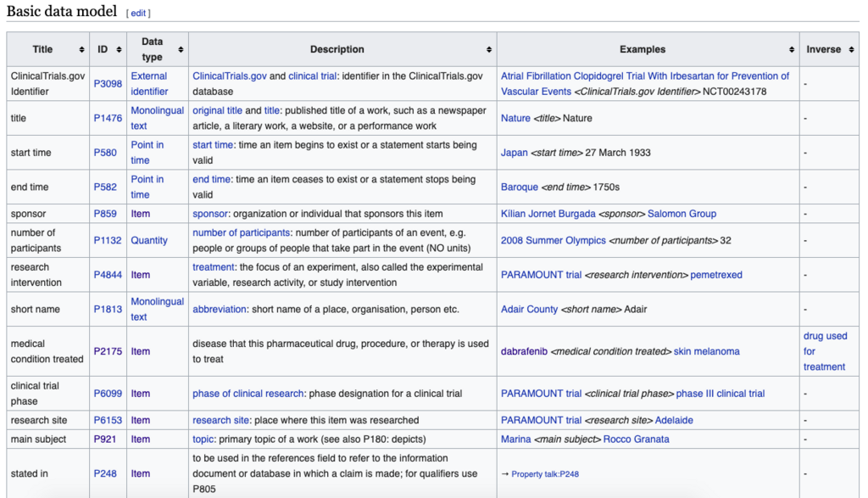Open the Rocco Granata link
The width and height of the screenshot is (868, 498).
[636, 439]
